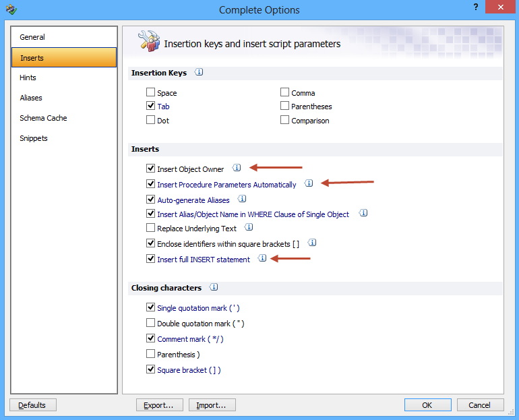Enable the Space insertion key

point(150,92)
